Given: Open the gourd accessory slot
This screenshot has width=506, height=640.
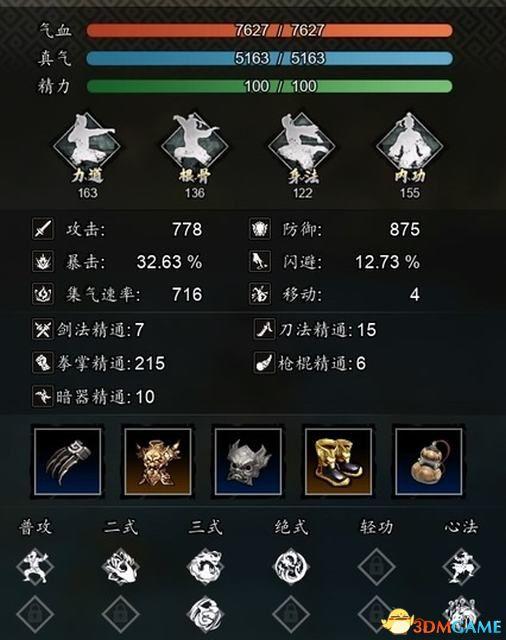Looking at the screenshot, I should pos(429,461).
